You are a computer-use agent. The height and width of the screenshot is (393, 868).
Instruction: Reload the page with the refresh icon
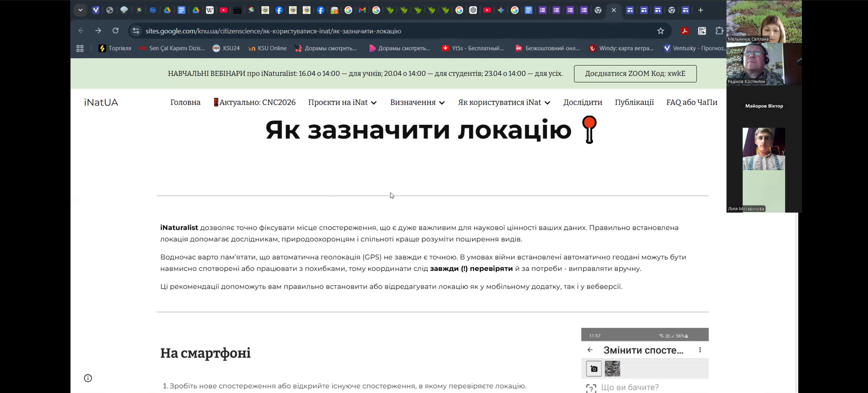115,31
